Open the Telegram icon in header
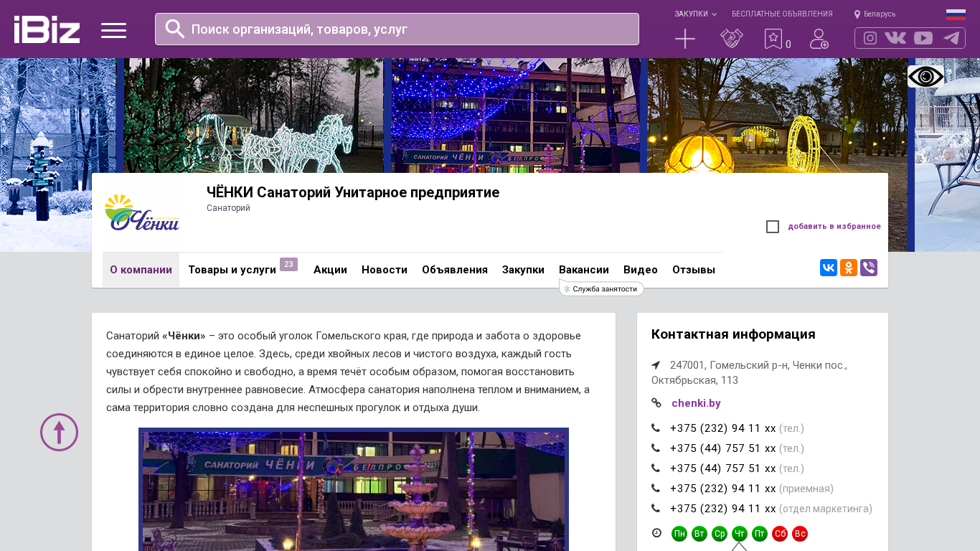 pos(951,38)
